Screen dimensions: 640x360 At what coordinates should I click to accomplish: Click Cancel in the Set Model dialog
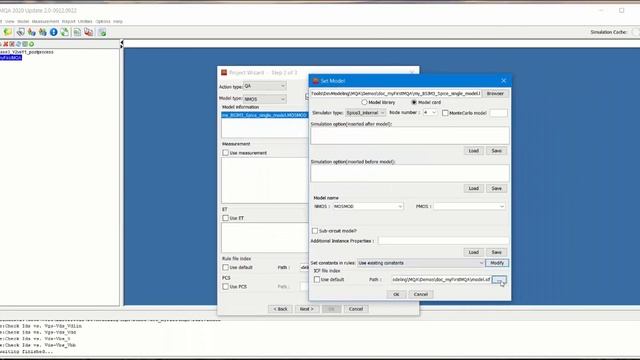[x=420, y=294]
